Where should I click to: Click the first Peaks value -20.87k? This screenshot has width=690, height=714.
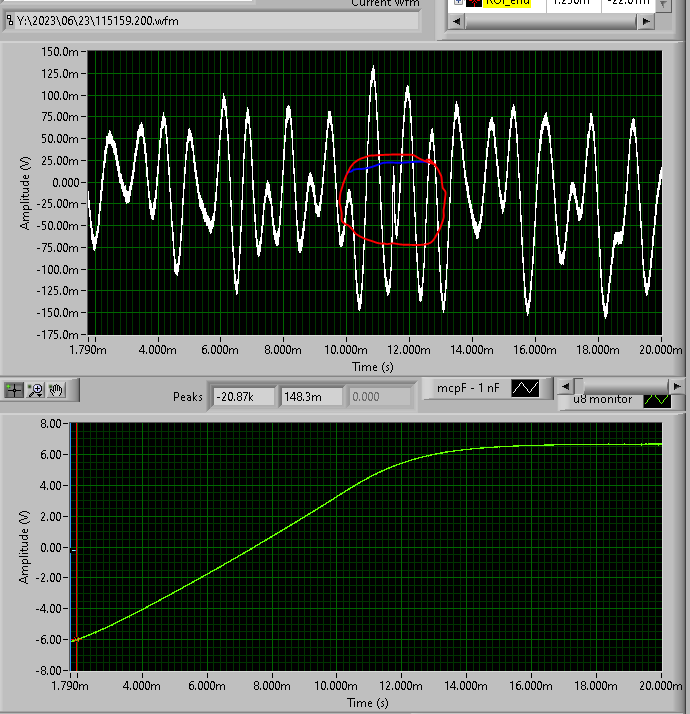pyautogui.click(x=242, y=397)
